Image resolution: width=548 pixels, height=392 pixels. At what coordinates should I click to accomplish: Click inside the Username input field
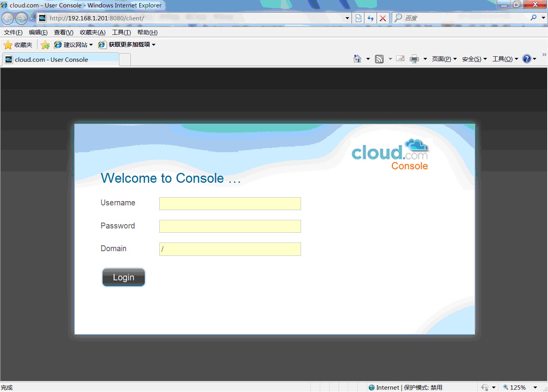click(230, 203)
